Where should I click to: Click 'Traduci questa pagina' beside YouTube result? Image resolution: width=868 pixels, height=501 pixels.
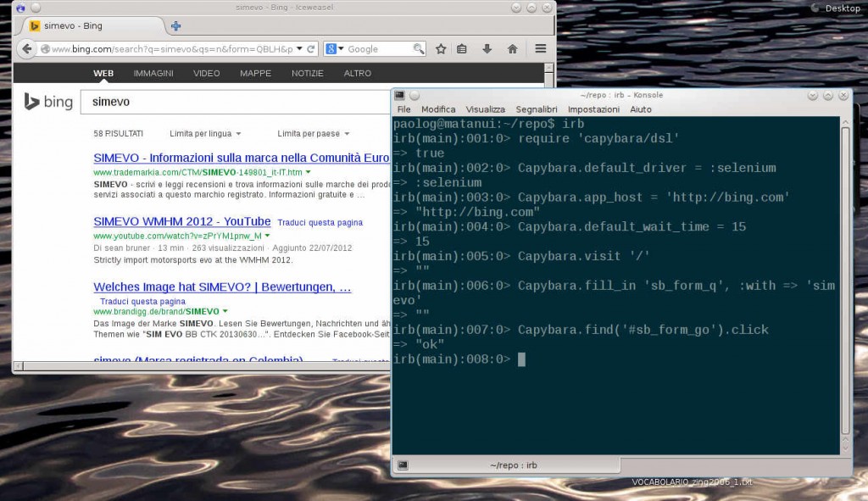click(x=320, y=223)
